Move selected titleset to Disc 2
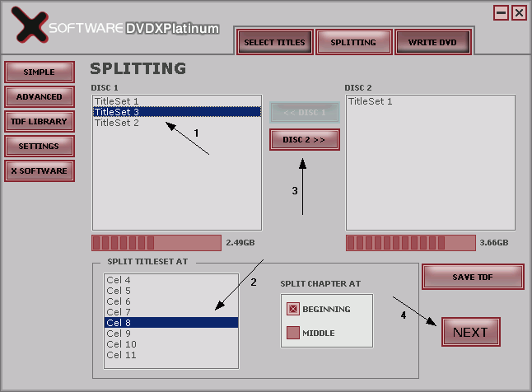This screenshot has width=532, height=392. (304, 139)
